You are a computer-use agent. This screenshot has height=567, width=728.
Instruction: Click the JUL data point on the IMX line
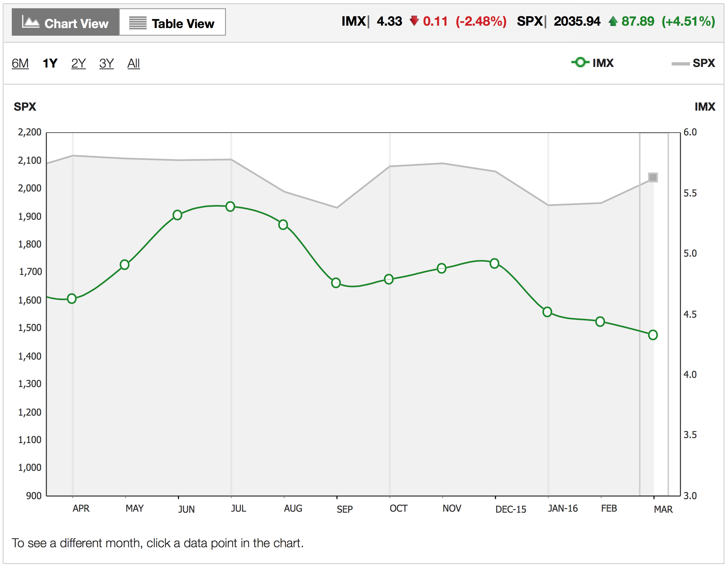point(230,206)
